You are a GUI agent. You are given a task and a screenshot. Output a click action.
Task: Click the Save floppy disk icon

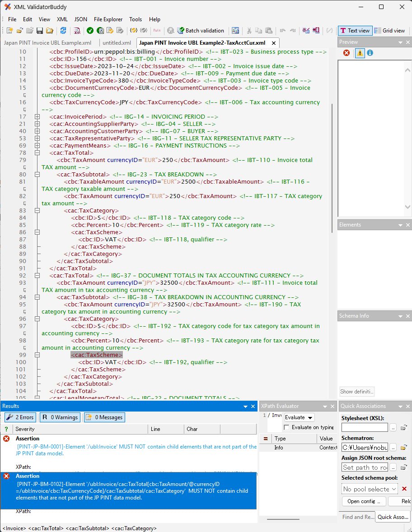click(40, 31)
